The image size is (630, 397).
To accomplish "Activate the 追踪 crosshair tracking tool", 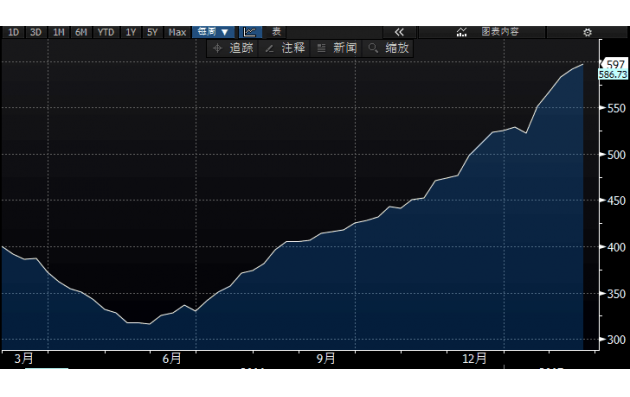I will (234, 48).
